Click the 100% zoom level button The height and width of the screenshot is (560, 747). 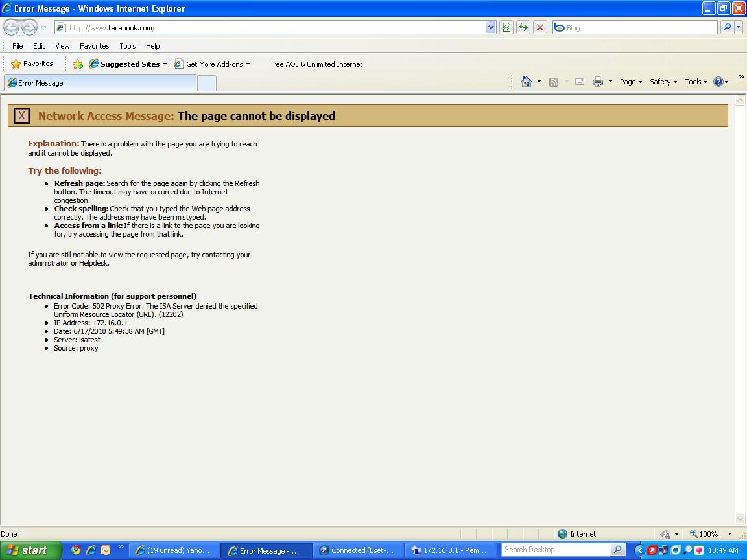(704, 534)
